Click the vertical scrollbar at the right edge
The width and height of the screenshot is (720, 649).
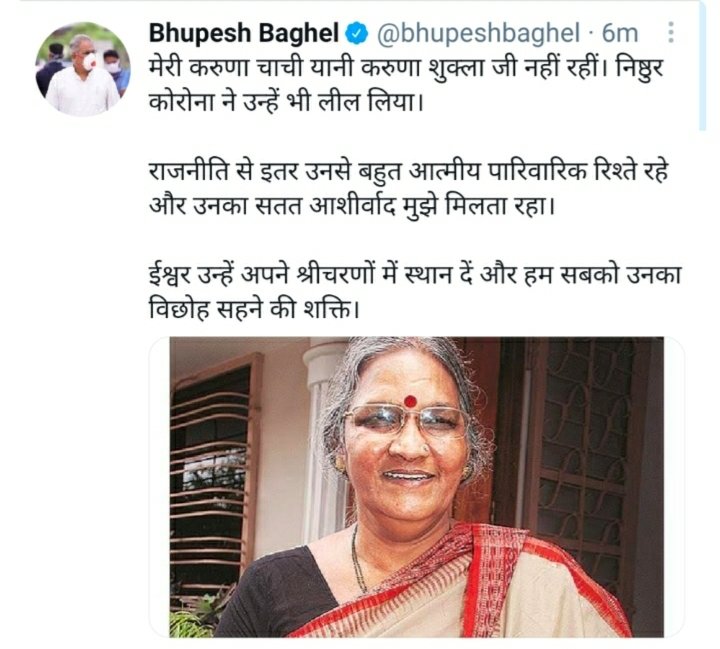[703, 67]
